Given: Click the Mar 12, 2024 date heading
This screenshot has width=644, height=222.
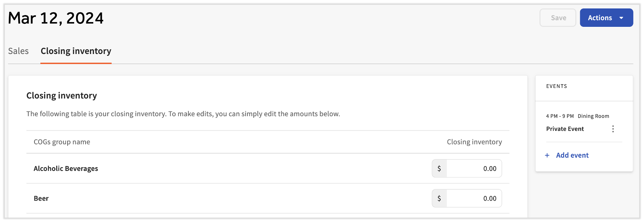Looking at the screenshot, I should tap(56, 18).
